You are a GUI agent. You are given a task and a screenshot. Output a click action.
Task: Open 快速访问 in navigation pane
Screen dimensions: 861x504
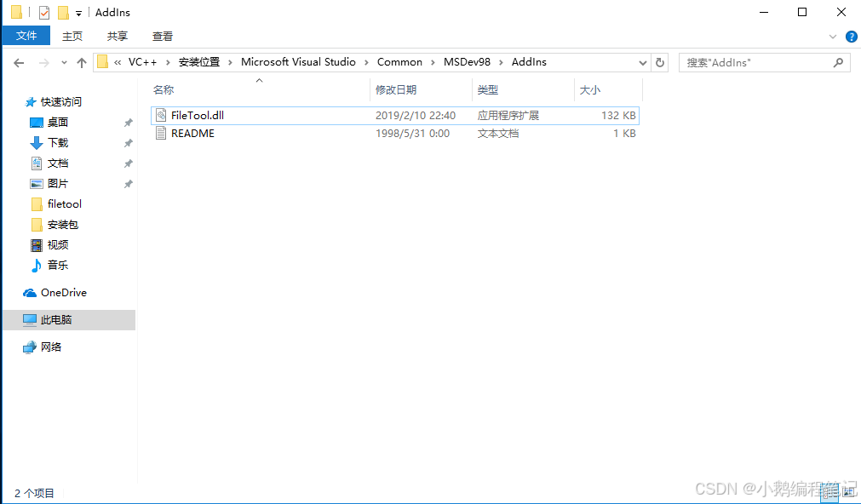pyautogui.click(x=61, y=101)
